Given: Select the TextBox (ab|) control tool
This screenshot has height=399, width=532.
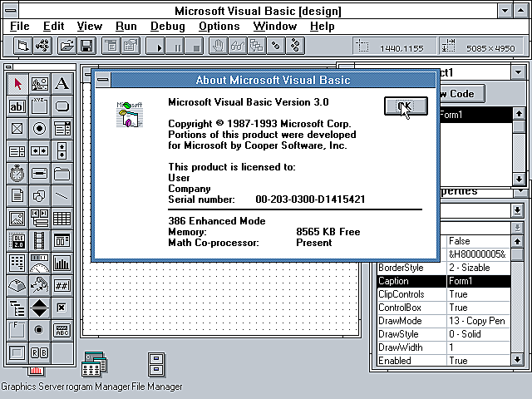Looking at the screenshot, I should [17, 106].
